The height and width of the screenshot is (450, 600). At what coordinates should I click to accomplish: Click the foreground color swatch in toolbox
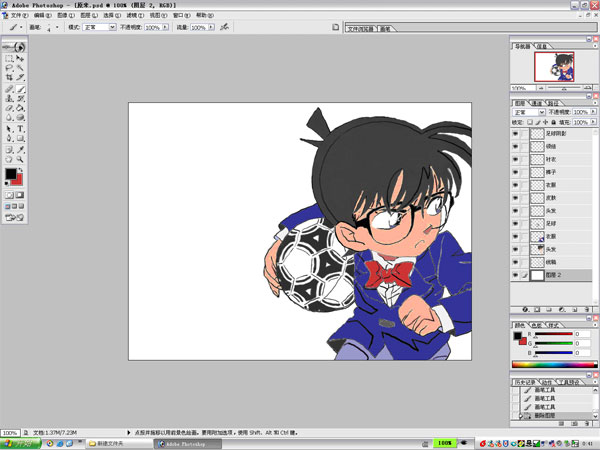pos(10,174)
